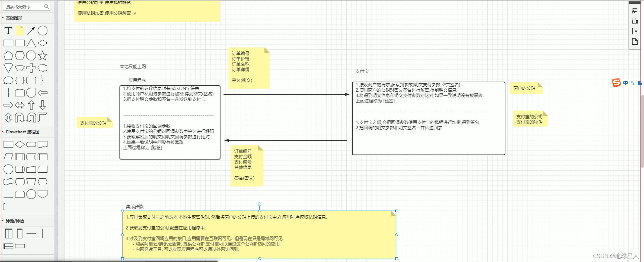Viewport: 644px width, 262px height.
Task: Pick the up-down double arrow shape
Action: (8, 118)
